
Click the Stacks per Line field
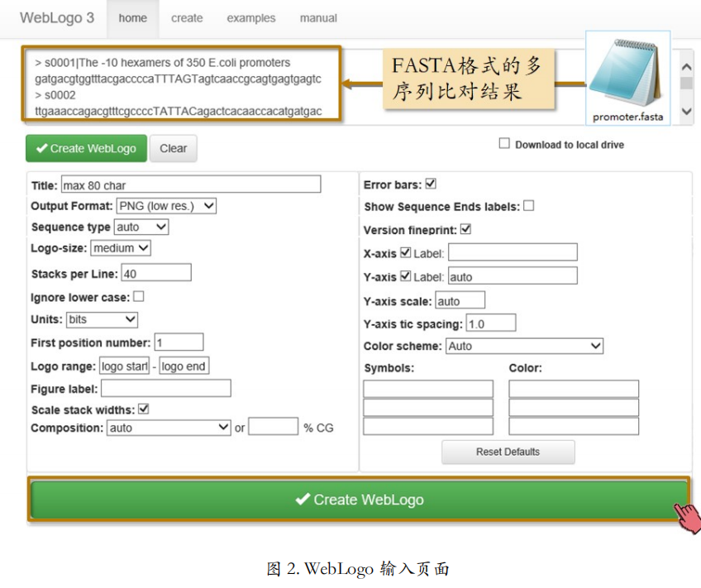tap(156, 273)
